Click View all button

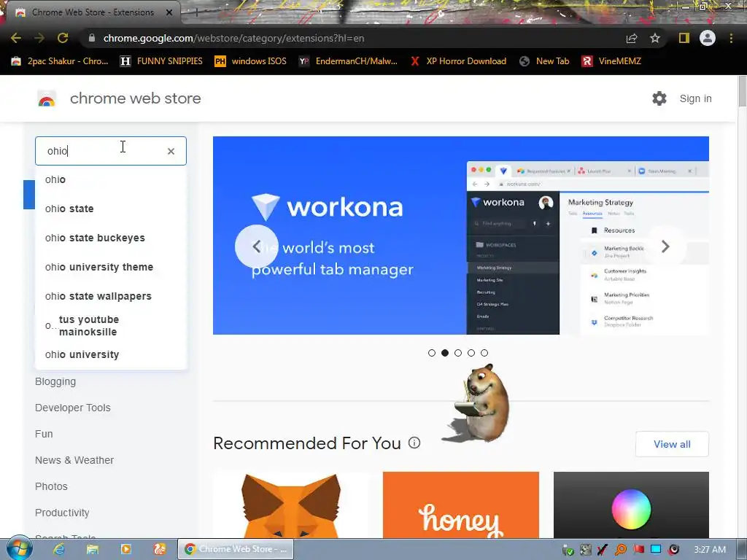(672, 444)
